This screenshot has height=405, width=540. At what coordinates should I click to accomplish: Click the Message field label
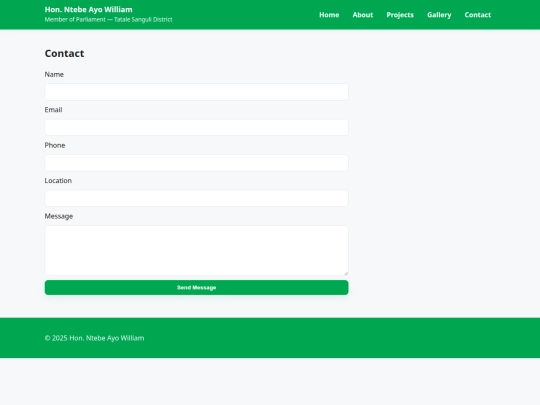click(59, 216)
